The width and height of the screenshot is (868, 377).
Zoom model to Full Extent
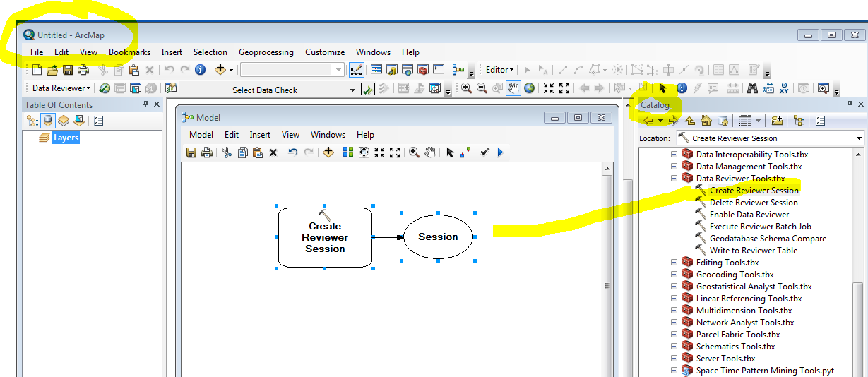coord(364,152)
